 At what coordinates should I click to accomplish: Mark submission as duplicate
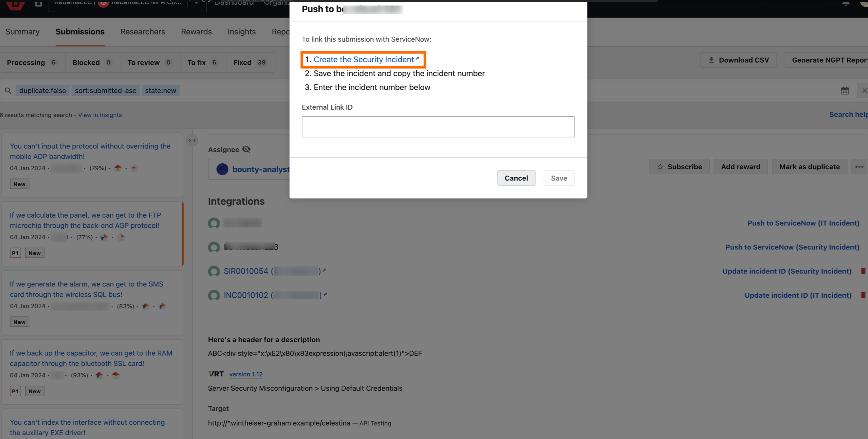tap(809, 167)
